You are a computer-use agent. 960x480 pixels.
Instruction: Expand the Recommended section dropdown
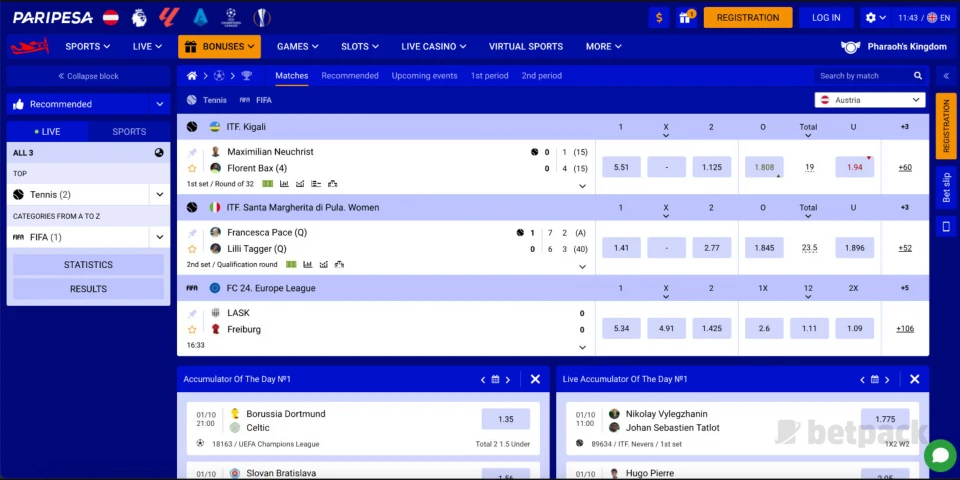tap(159, 104)
